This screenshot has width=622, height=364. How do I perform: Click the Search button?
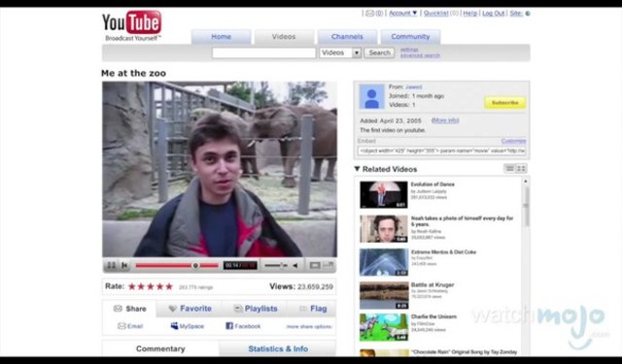coord(379,52)
